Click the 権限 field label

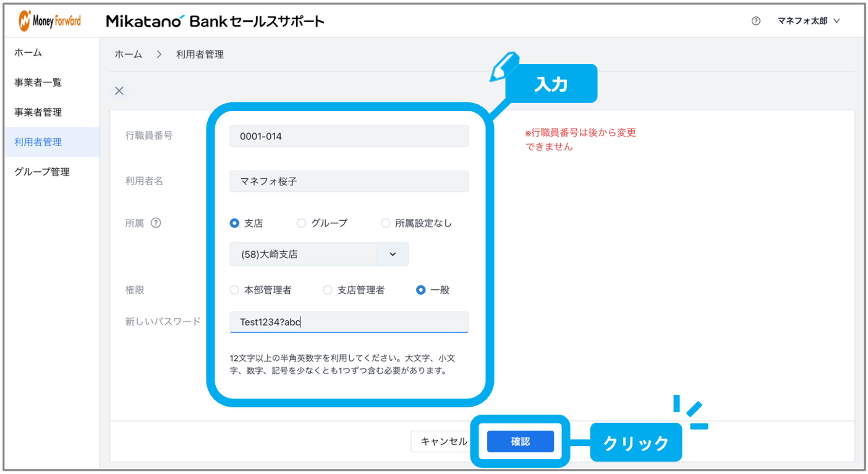(x=135, y=290)
